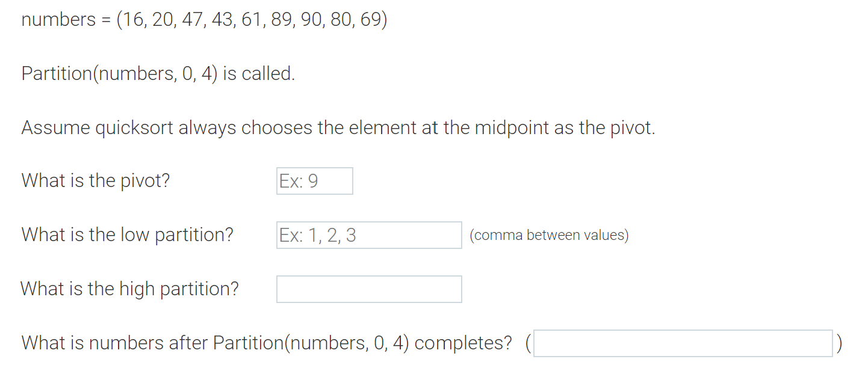Click the 'Ex: 1, 2, 3' placeholder field
The width and height of the screenshot is (868, 374).
click(x=368, y=235)
